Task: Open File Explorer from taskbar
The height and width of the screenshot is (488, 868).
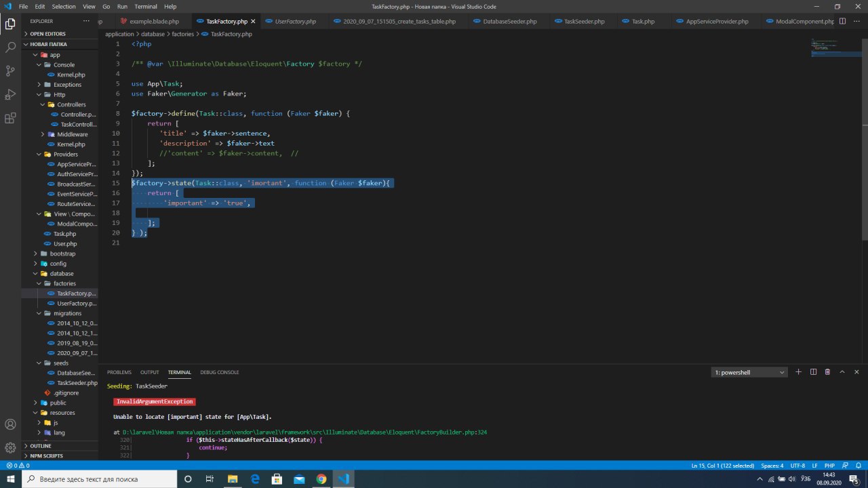Action: 233,479
